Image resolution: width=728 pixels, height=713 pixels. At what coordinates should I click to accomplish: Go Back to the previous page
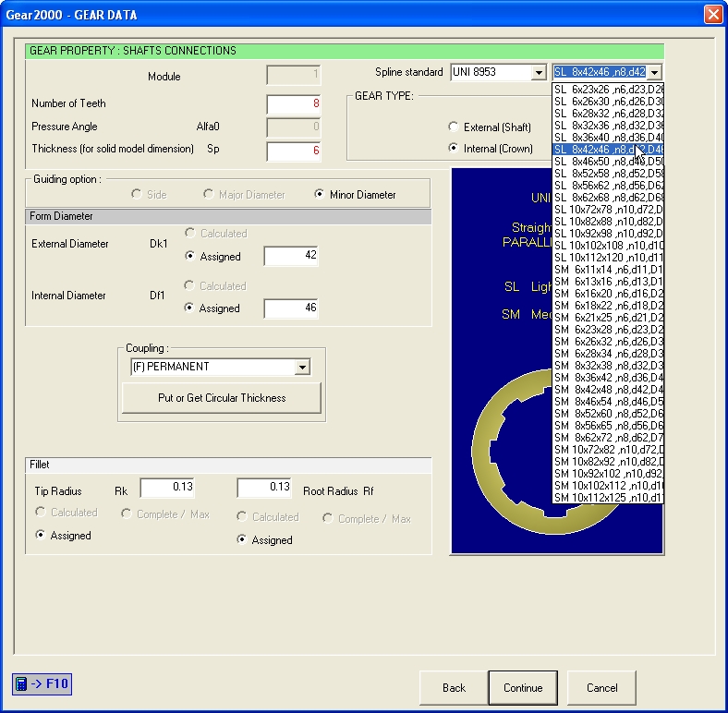pyautogui.click(x=454, y=687)
